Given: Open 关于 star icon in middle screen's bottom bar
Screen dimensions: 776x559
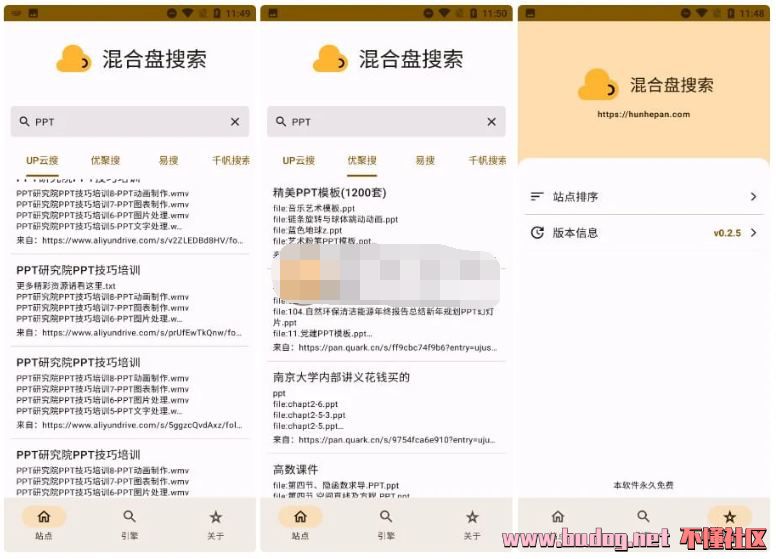Looking at the screenshot, I should coord(472,517).
